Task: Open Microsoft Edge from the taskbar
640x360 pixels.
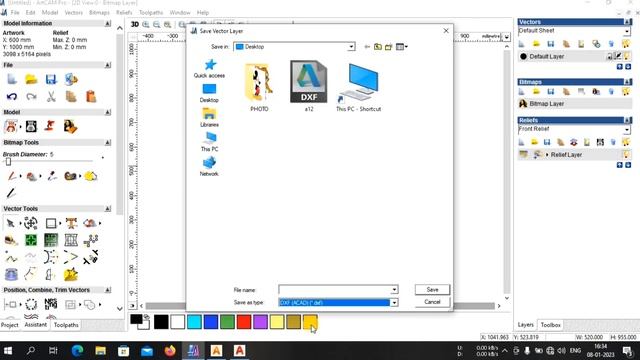Action: [77, 351]
